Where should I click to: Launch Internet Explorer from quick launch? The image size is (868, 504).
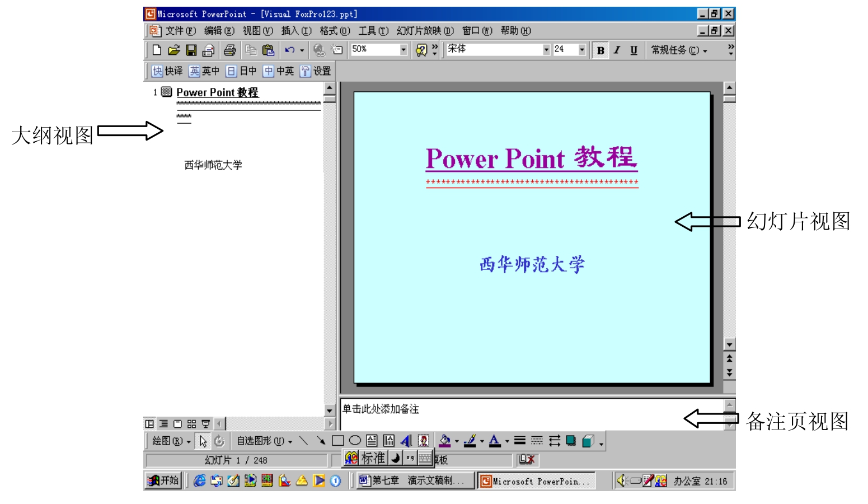199,480
